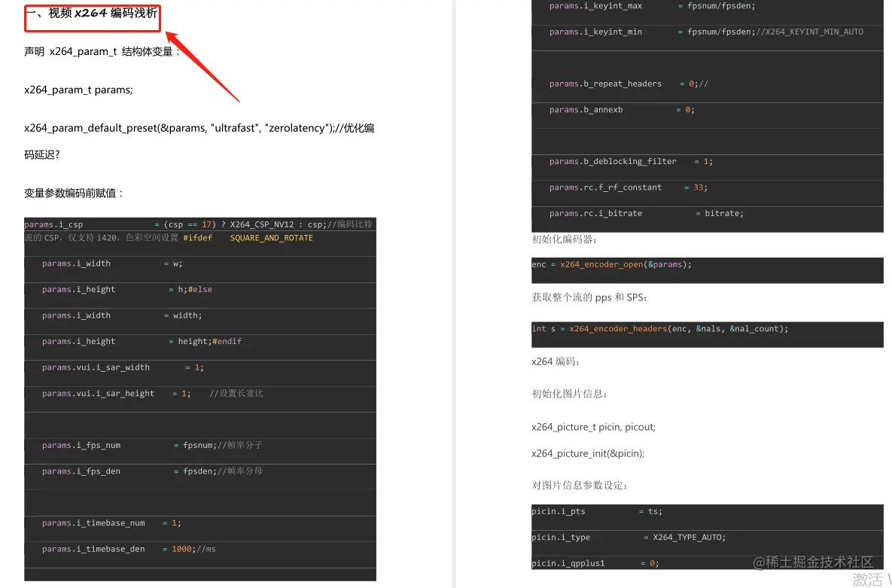Screen dimensions: 892x588
Task: Click the 'params.i_keyint_min' code line
Action: [x=706, y=32]
